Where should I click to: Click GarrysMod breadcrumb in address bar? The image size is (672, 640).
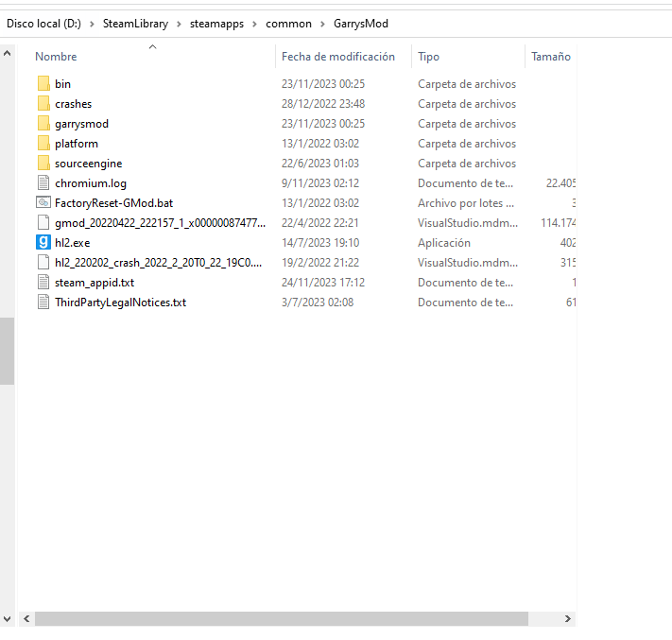tap(361, 24)
